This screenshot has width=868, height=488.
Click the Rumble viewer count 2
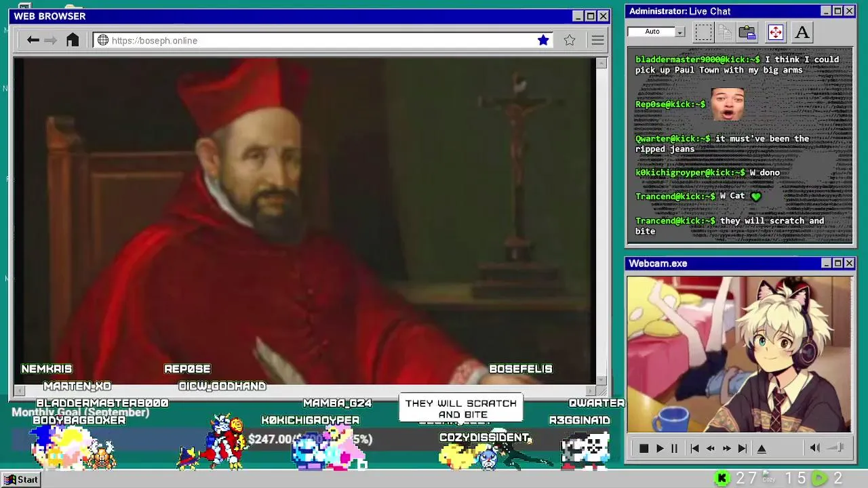tap(837, 479)
